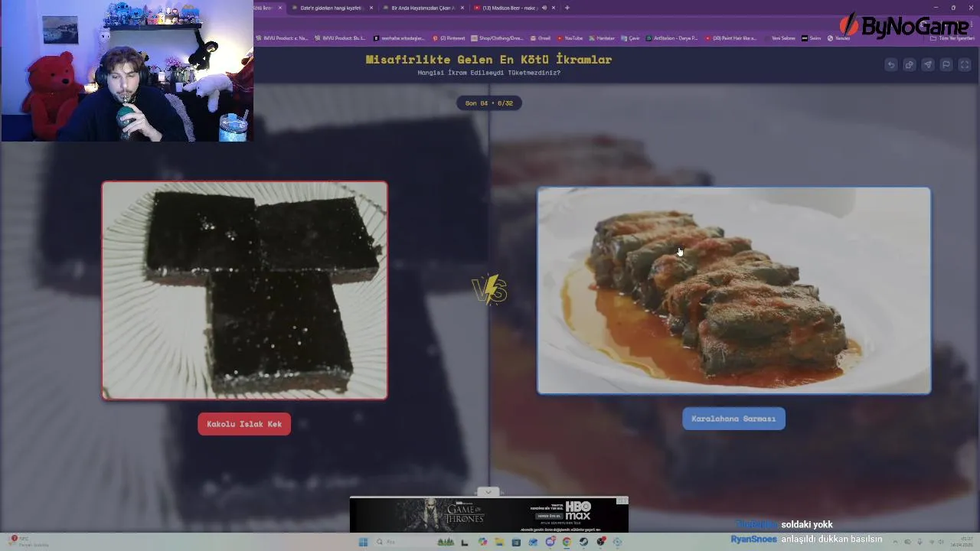Open the Shop/Clothing/Dres bookmark folder
This screenshot has height=551, width=980.
point(497,38)
